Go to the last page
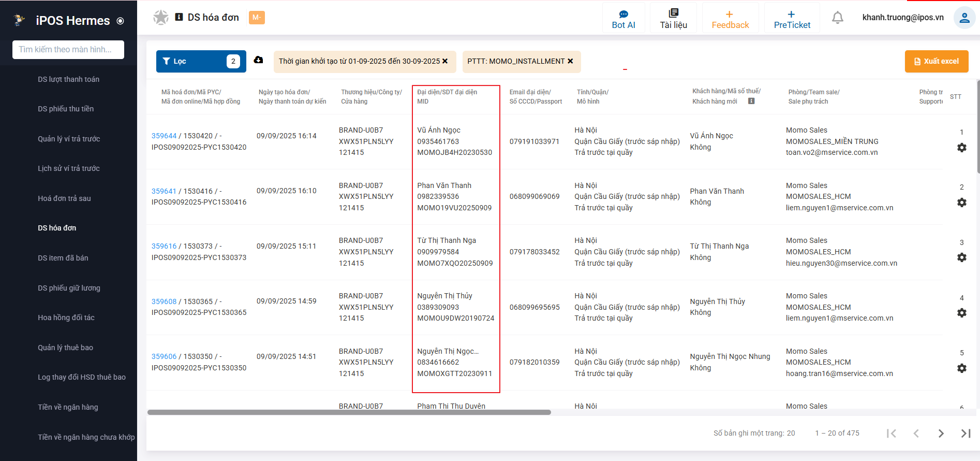 click(966, 434)
